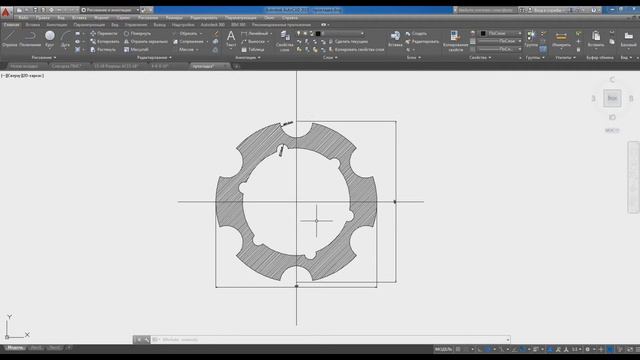
Task: Expand the Редактирование panel
Action: 154,58
